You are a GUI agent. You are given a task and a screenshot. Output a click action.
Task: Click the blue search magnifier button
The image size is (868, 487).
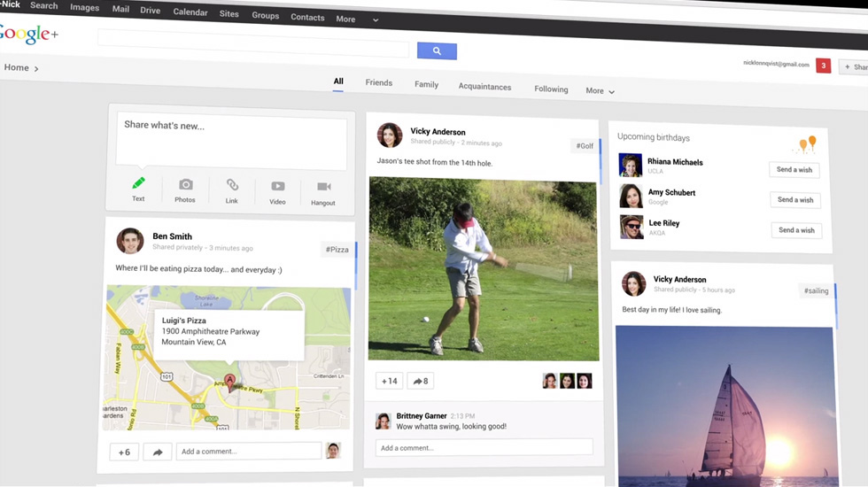tap(437, 51)
